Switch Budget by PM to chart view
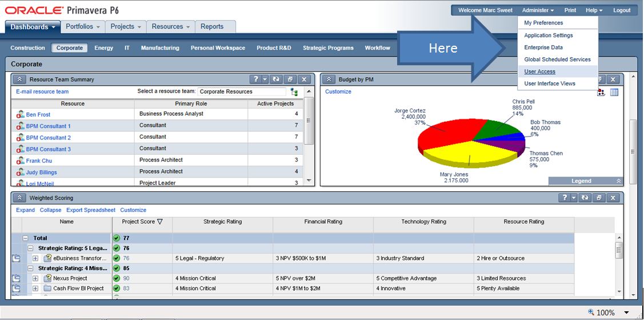 [601, 93]
